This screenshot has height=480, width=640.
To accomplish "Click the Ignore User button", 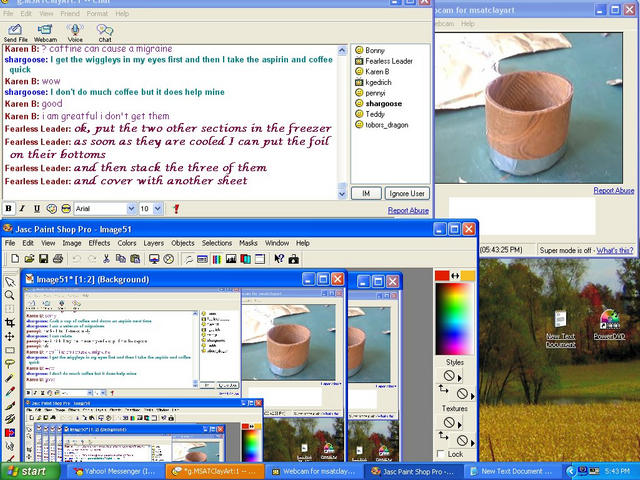I will [407, 193].
